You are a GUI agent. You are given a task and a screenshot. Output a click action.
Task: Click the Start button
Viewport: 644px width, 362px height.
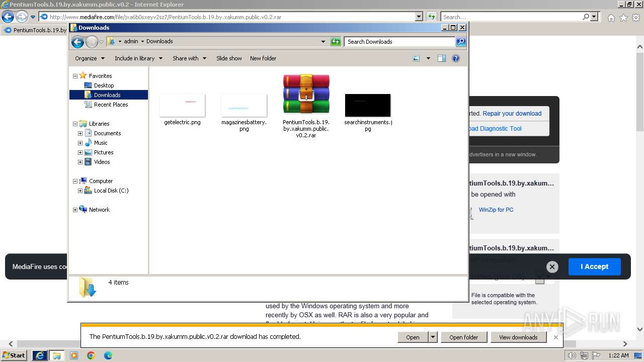tap(14, 355)
